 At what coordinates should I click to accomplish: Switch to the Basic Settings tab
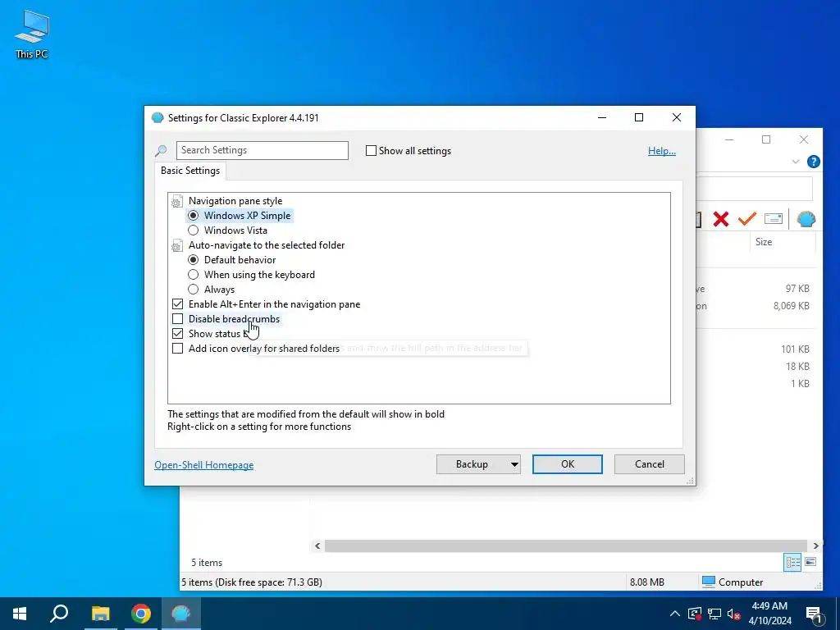click(190, 171)
